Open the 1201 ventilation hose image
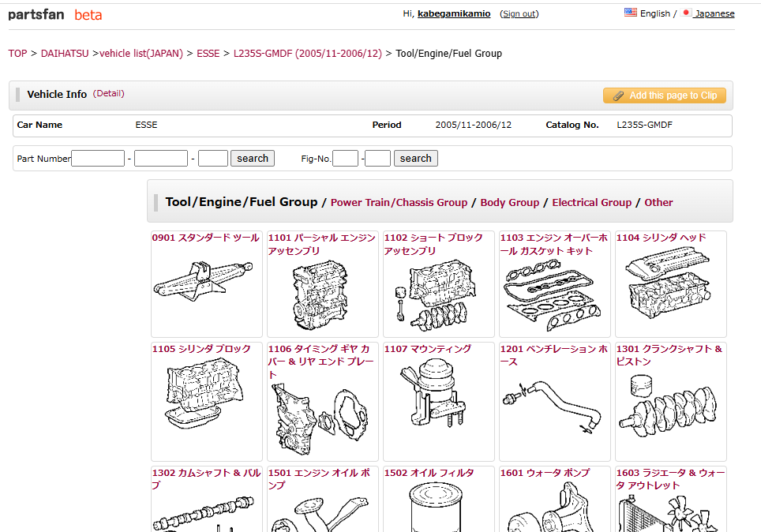Image resolution: width=761 pixels, height=532 pixels. click(x=552, y=406)
